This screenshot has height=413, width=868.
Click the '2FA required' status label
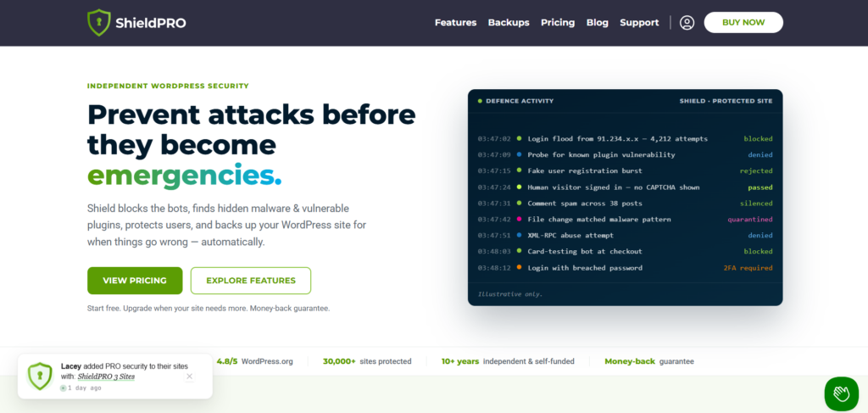(x=748, y=268)
